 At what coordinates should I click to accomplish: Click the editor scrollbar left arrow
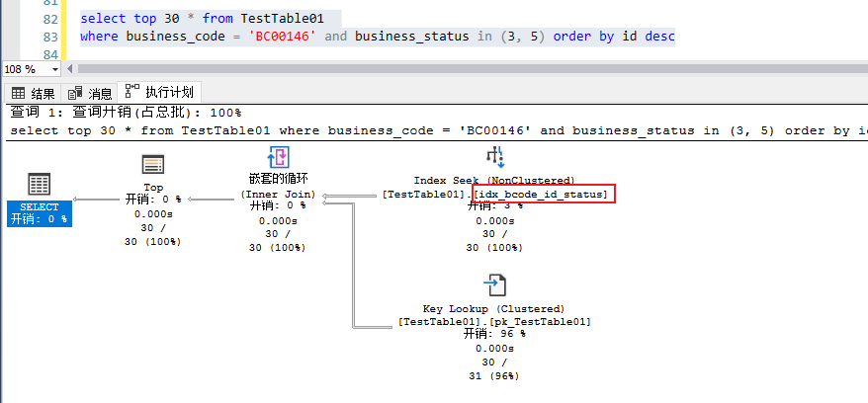(x=71, y=69)
